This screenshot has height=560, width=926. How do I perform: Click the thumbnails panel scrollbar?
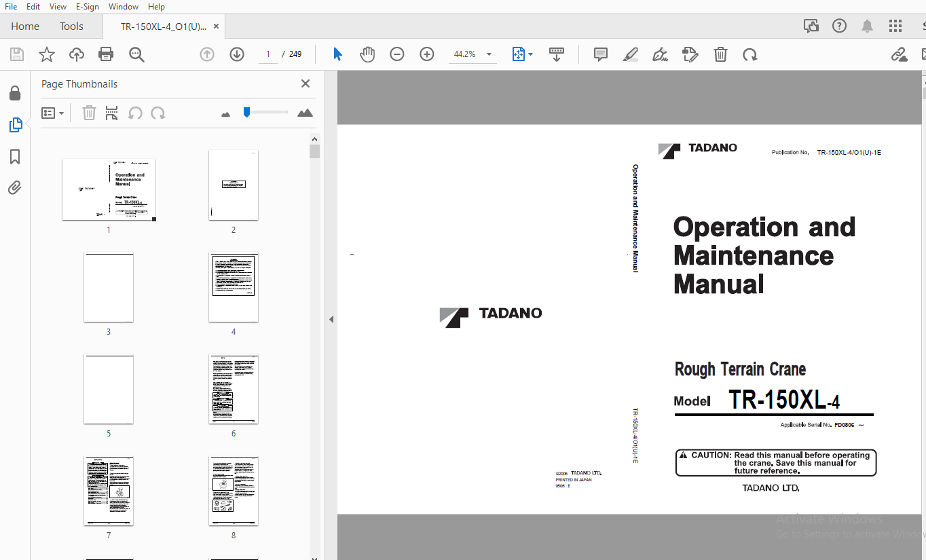(x=314, y=151)
